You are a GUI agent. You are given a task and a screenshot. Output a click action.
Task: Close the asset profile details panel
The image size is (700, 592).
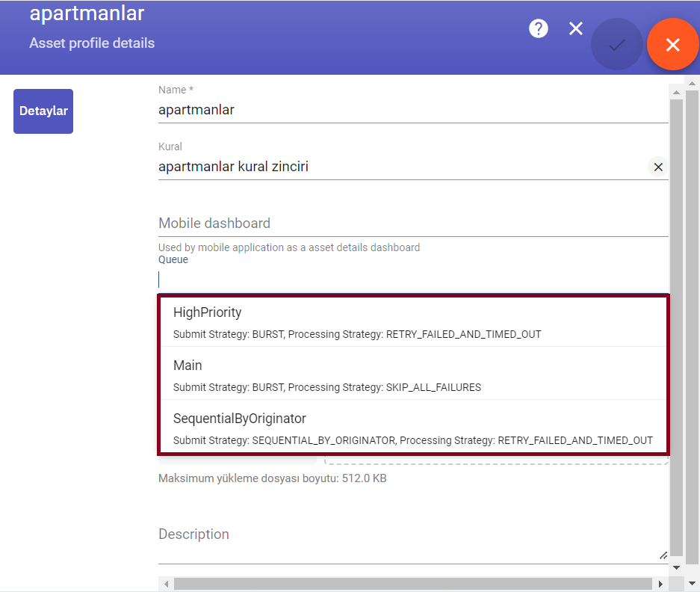[576, 28]
